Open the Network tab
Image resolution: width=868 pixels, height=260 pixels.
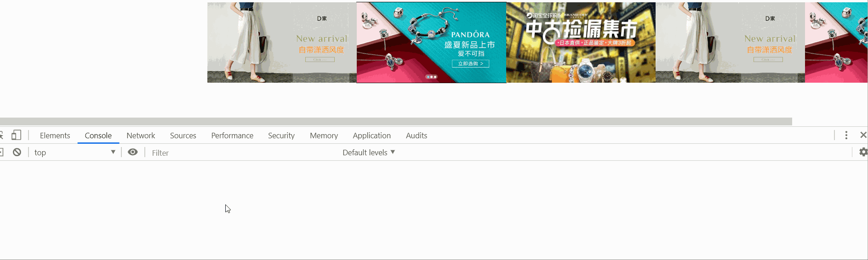[141, 136]
